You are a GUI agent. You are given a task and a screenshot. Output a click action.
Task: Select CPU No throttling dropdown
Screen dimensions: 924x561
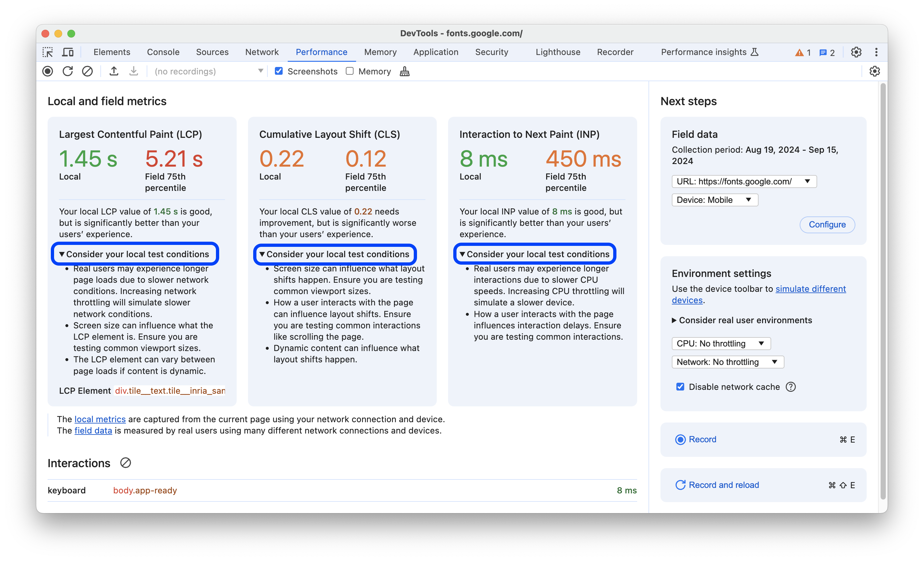(x=719, y=343)
